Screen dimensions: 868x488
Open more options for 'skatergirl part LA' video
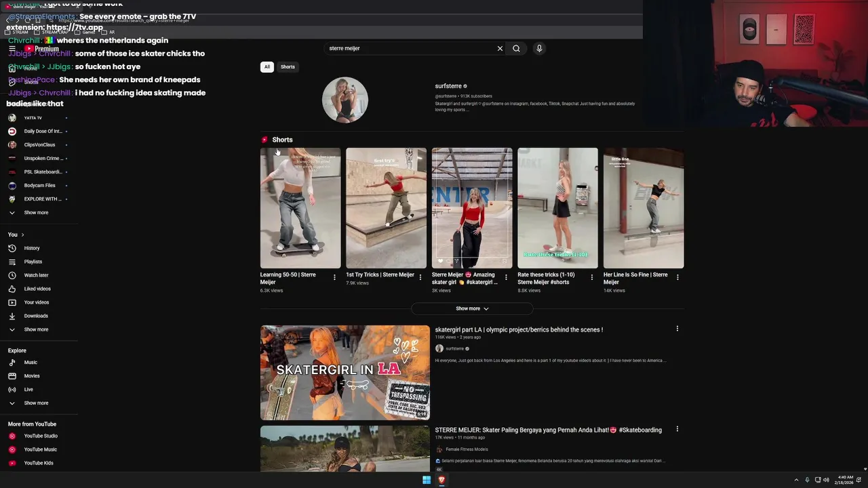coord(677,329)
